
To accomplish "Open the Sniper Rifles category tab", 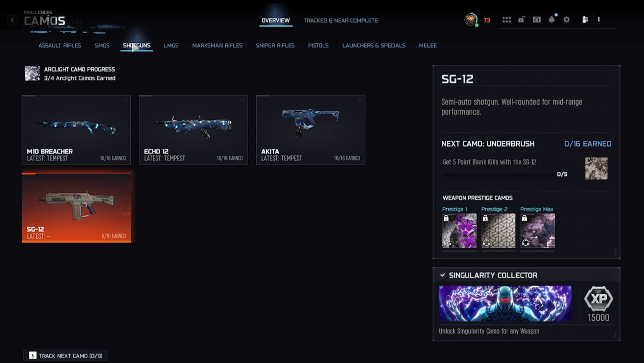I will coord(275,45).
